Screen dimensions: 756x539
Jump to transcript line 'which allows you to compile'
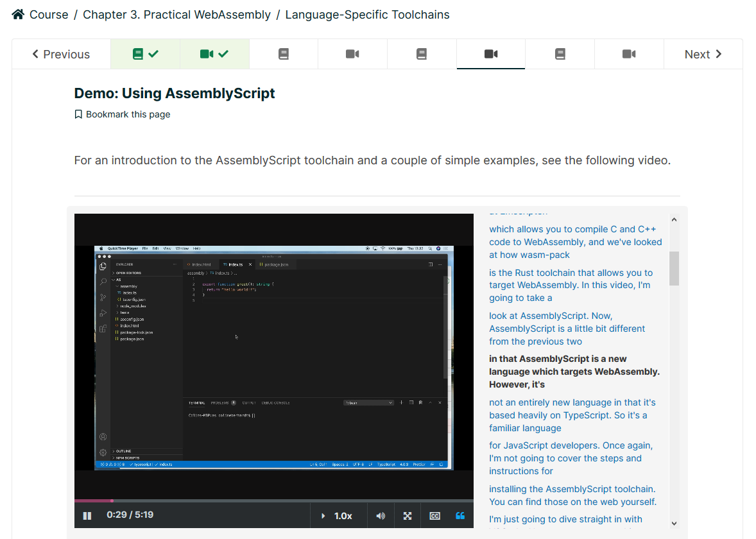[575, 242]
